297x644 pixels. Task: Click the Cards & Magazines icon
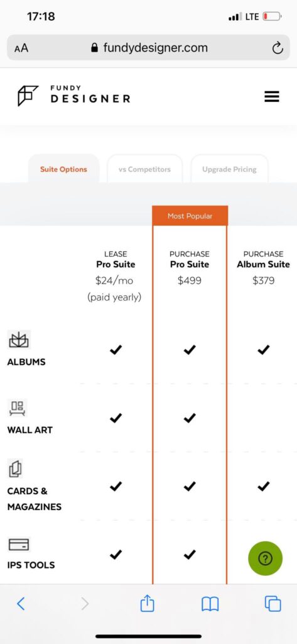[x=15, y=469]
